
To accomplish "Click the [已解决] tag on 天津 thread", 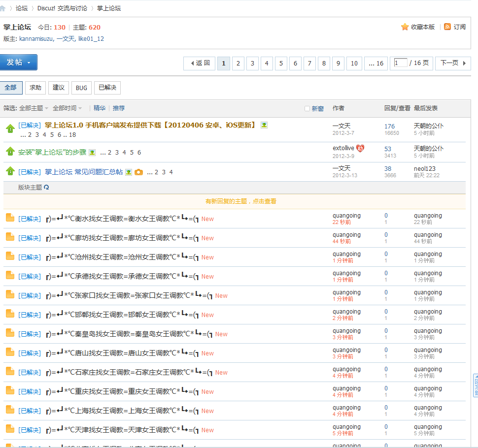I will [30, 430].
